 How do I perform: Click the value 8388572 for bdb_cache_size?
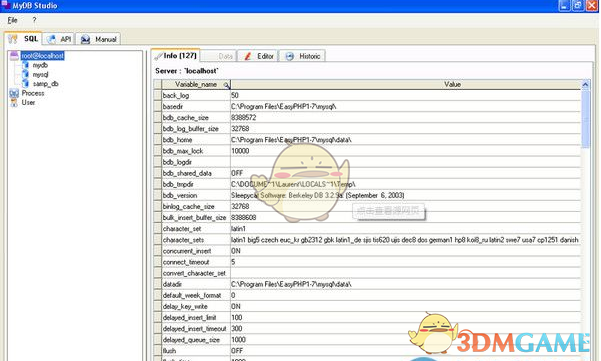[243, 118]
